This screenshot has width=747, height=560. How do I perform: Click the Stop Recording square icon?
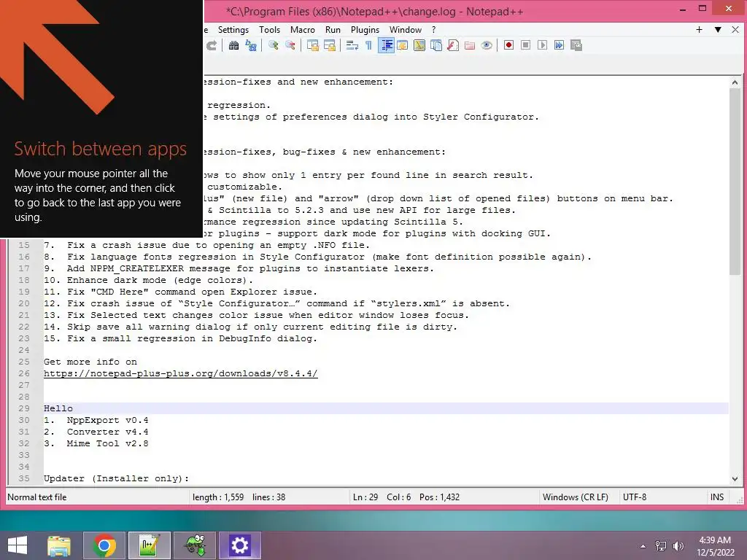525,45
